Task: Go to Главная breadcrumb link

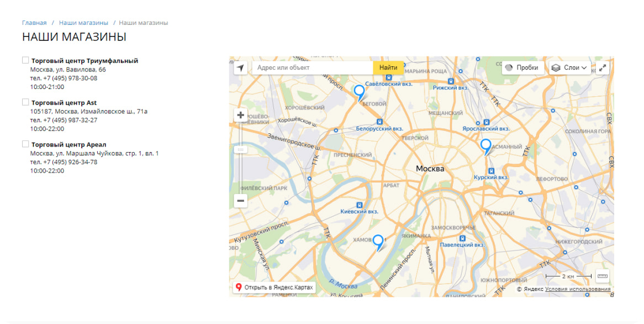Action: (34, 23)
